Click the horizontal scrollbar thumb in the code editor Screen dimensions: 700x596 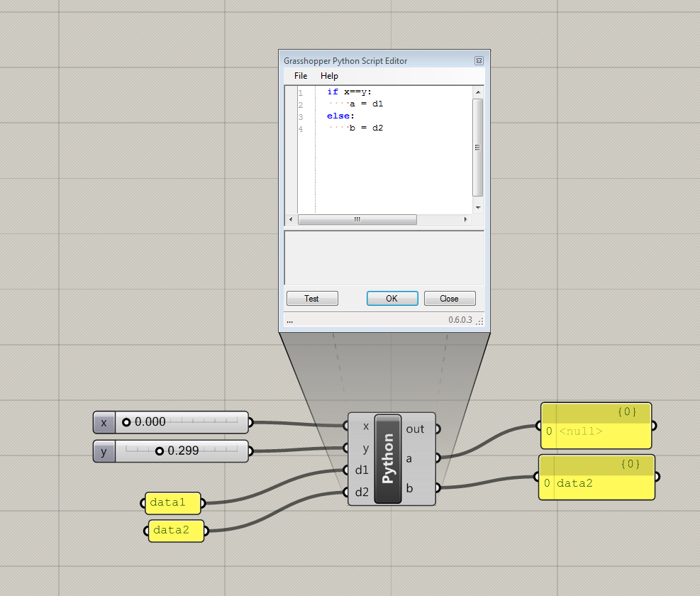coord(357,219)
